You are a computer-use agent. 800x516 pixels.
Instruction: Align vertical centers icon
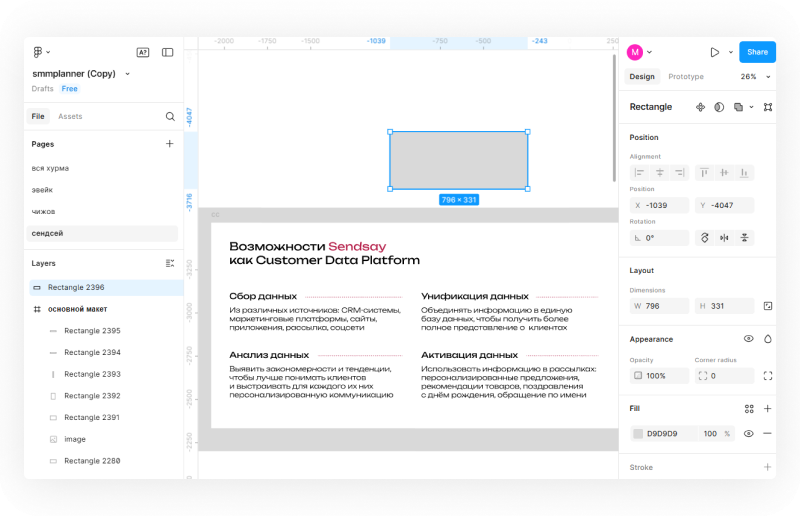pos(724,173)
